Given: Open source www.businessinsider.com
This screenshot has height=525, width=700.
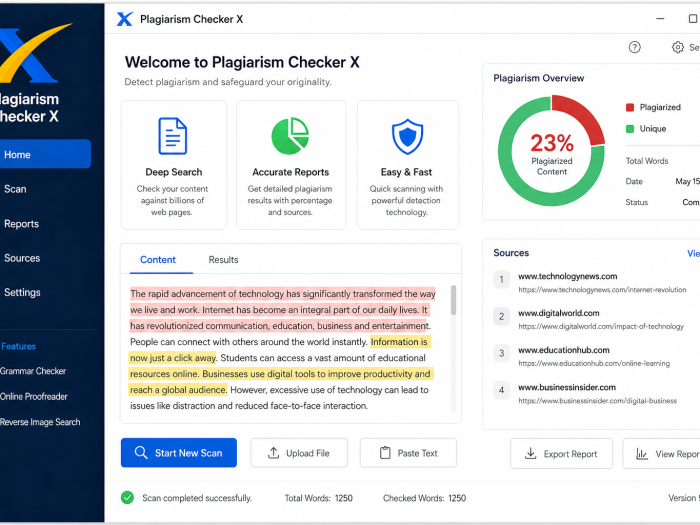Looking at the screenshot, I should click(x=567, y=387).
